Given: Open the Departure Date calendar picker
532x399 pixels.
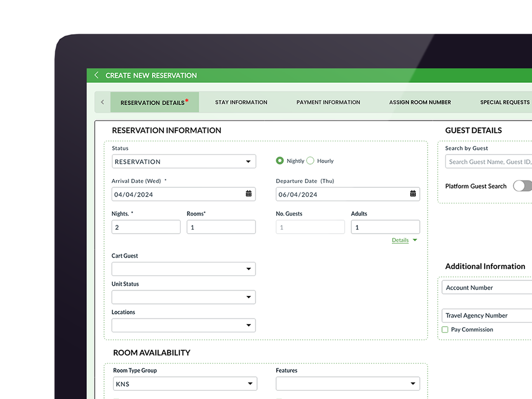Looking at the screenshot, I should (413, 193).
